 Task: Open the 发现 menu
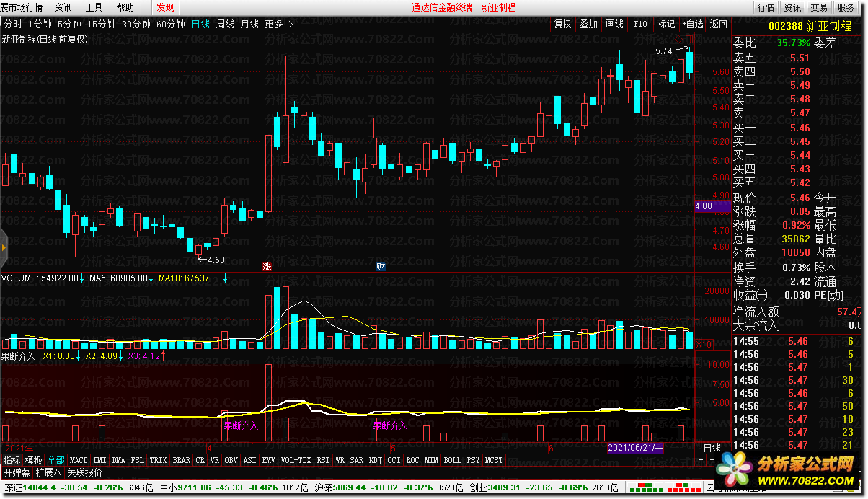165,7
